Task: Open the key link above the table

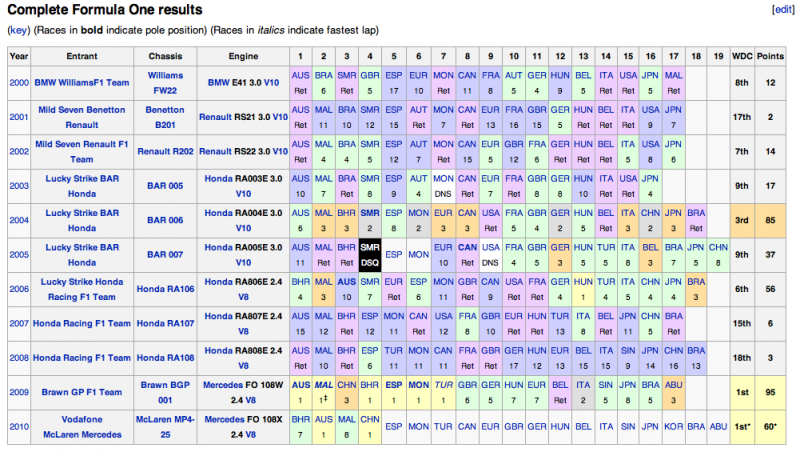Action: pyautogui.click(x=18, y=30)
